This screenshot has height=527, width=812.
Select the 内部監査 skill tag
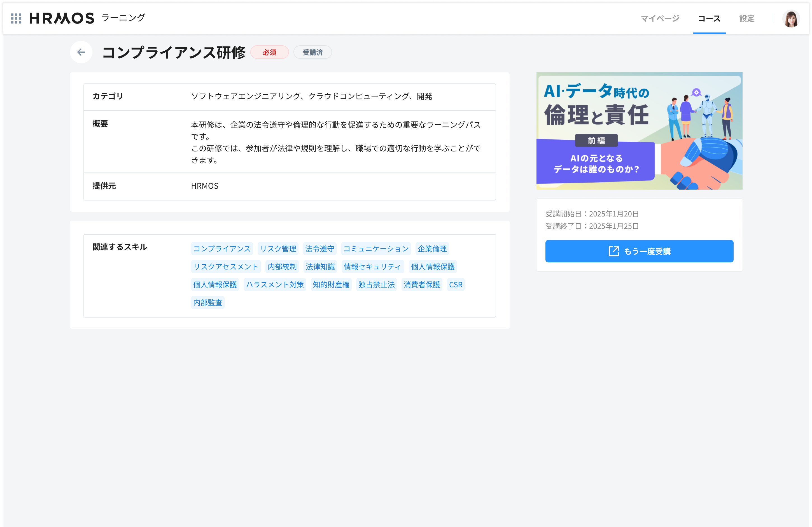207,302
